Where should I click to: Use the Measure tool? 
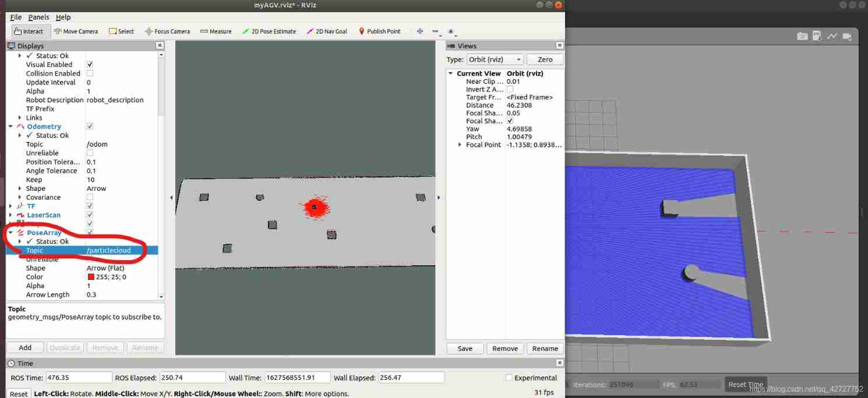coord(216,31)
